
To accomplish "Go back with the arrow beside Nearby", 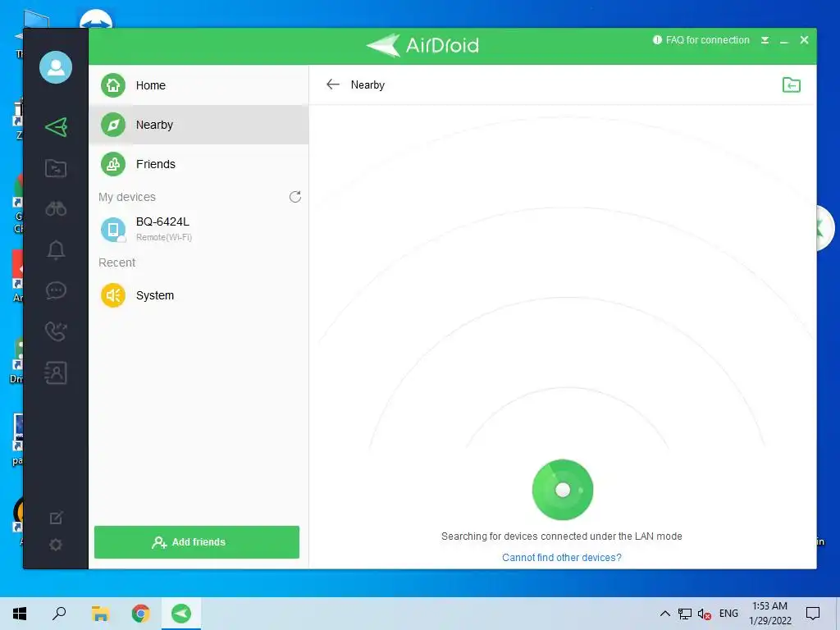I will click(333, 84).
